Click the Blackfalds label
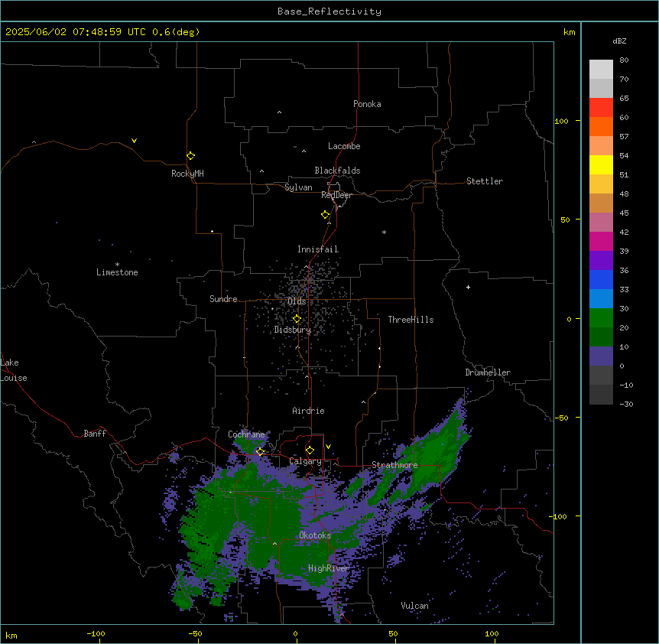The height and width of the screenshot is (644, 659). click(337, 171)
